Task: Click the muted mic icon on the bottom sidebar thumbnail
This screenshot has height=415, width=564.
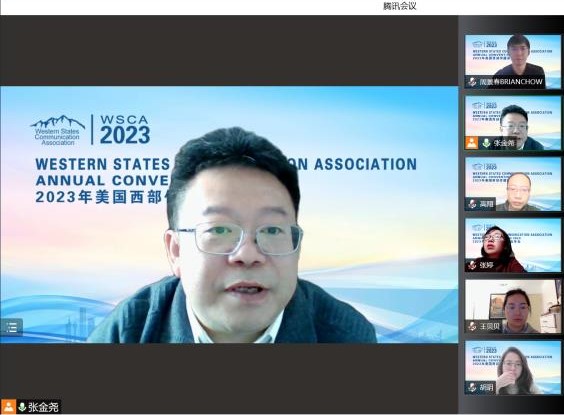Action: tap(472, 387)
